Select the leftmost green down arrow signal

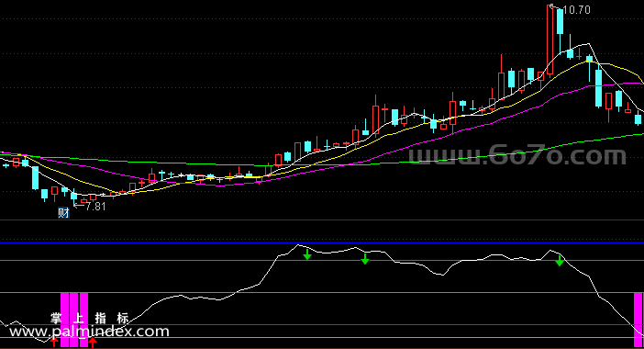pos(307,255)
